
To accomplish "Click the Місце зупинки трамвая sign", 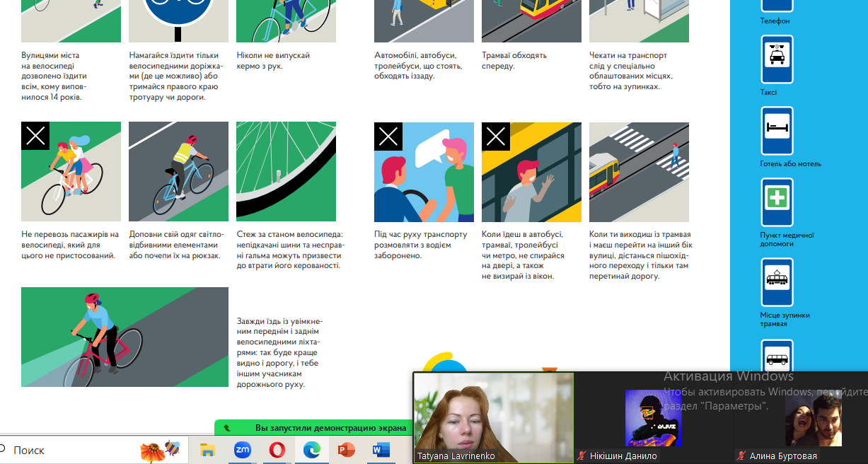I will tap(777, 282).
